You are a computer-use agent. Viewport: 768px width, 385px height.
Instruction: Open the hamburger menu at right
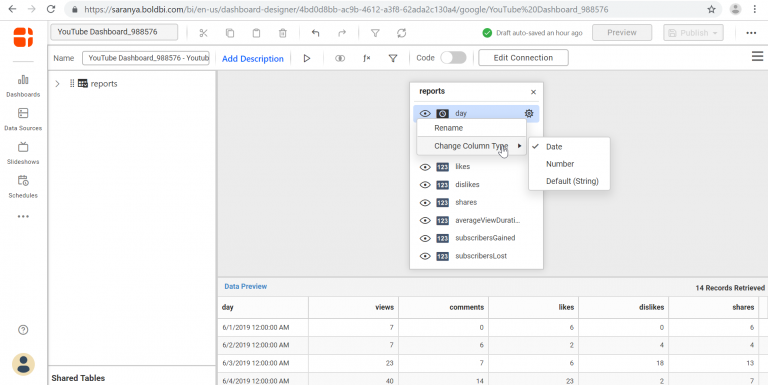pyautogui.click(x=757, y=56)
